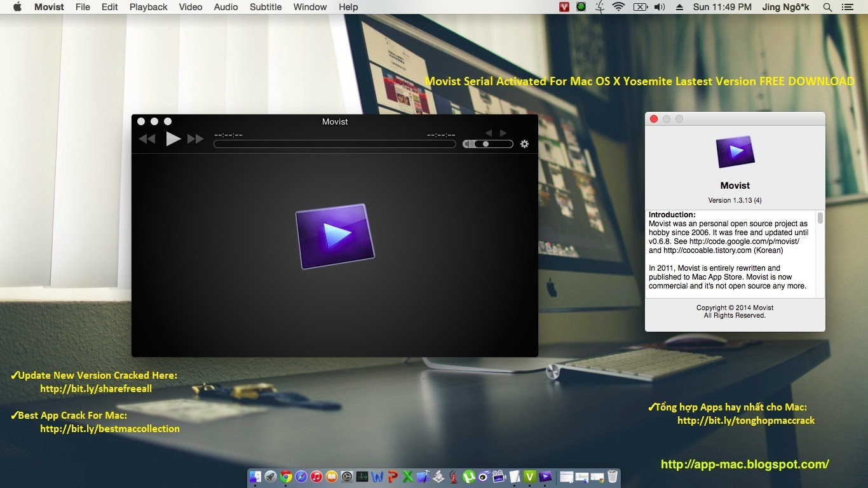
Task: Click the Movist seek progress bar
Action: click(x=335, y=144)
